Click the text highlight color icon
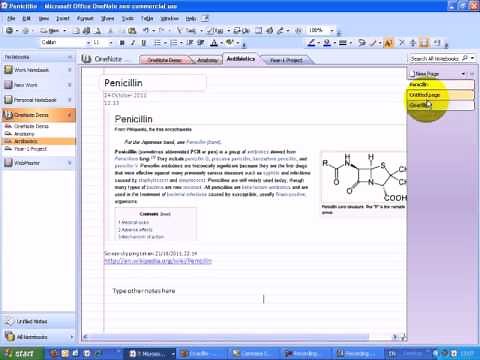 [230, 43]
